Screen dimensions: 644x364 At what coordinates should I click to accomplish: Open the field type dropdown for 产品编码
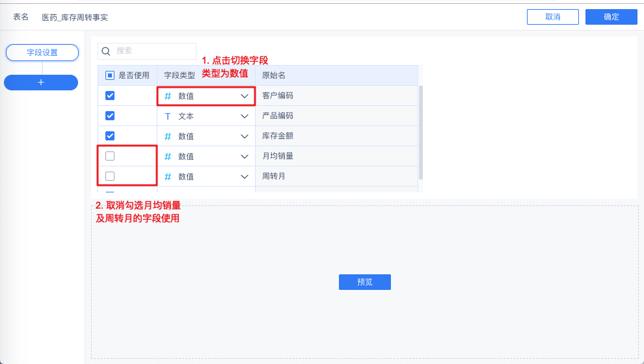click(206, 116)
